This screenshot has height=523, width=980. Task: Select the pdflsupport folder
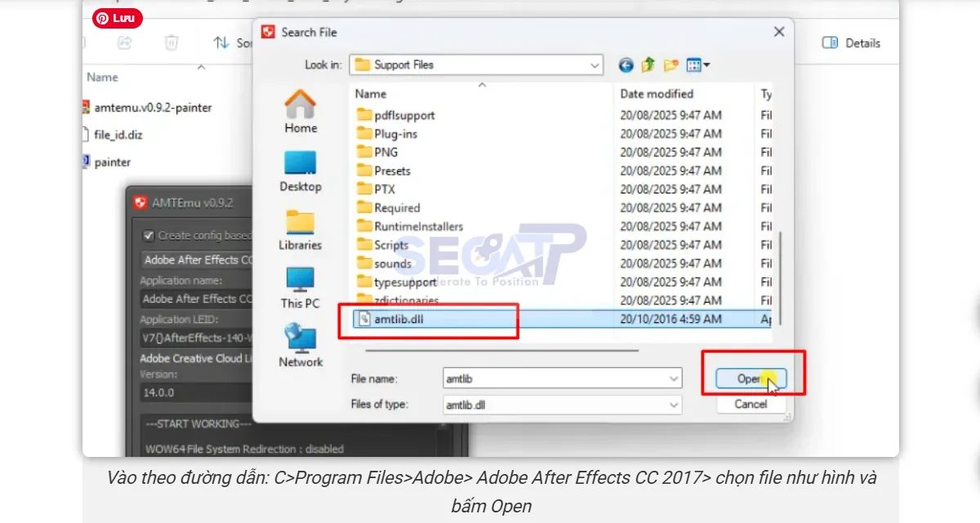coord(396,115)
